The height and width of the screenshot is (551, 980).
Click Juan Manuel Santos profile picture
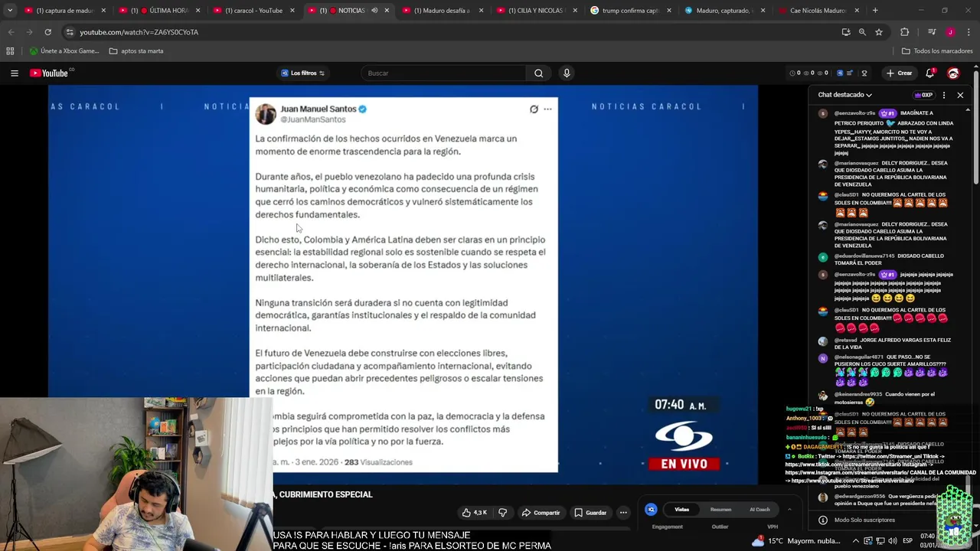266,114
